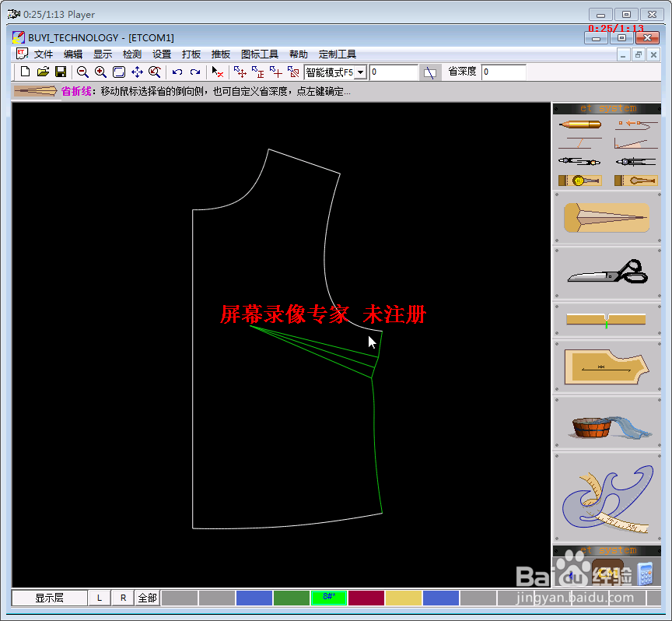Viewport: 672px width, 621px height.
Task: Select the pencil drawing tool in et system panel
Action: [580, 125]
